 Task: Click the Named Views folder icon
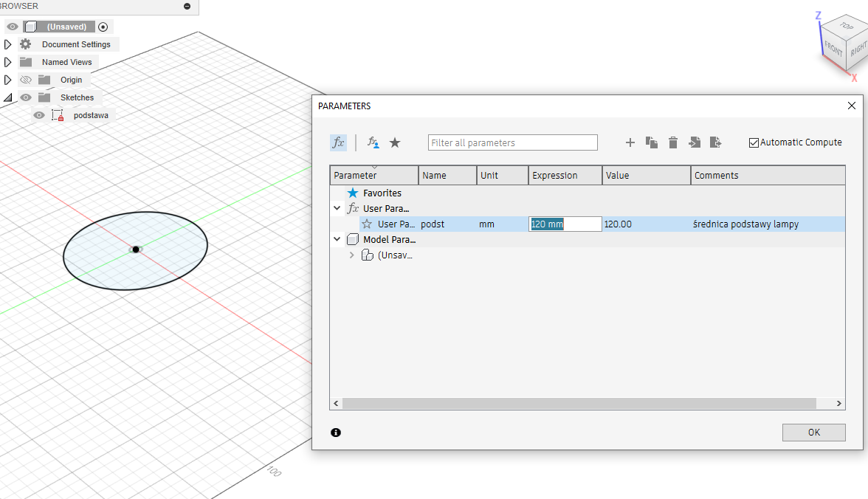(x=25, y=62)
